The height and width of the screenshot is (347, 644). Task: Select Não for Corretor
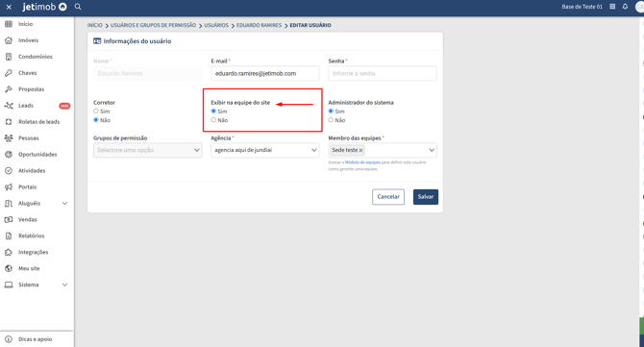[96, 120]
